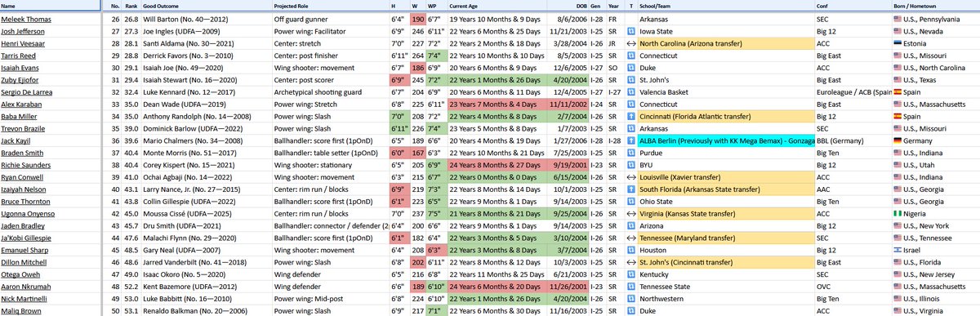Click the DOB column header

tap(568, 5)
